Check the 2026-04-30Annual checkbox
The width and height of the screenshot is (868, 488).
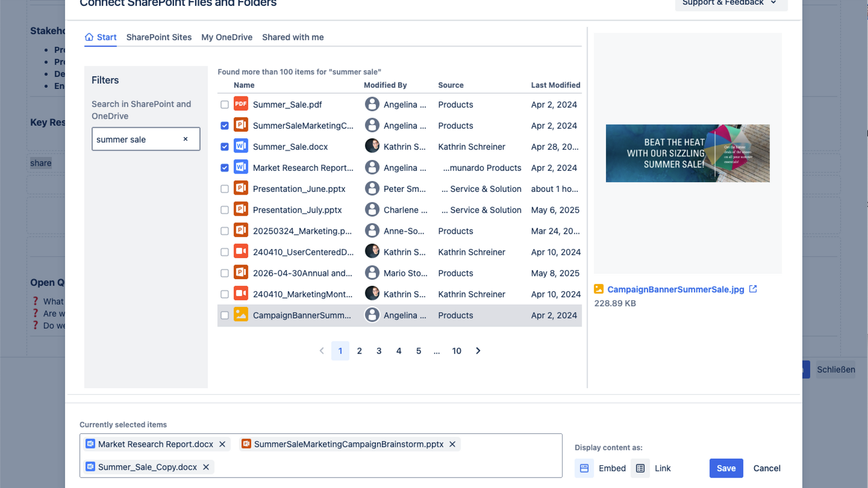coord(225,273)
